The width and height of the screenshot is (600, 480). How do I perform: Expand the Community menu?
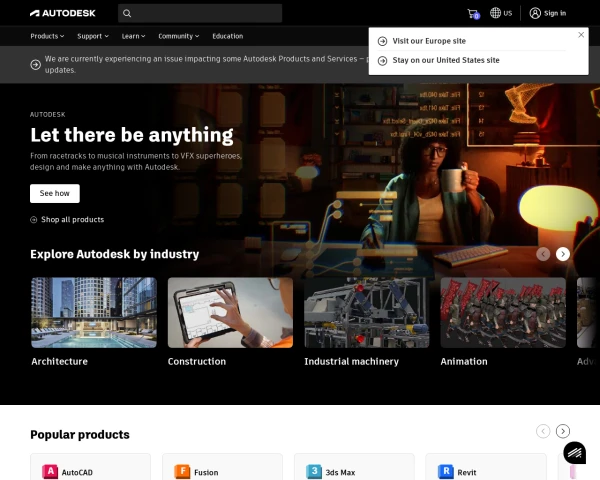[x=179, y=36]
